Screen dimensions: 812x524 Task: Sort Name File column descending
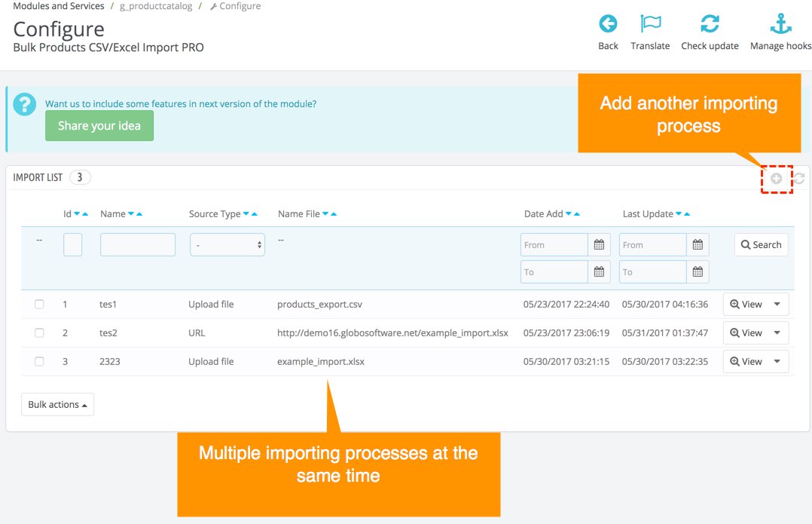pos(325,214)
